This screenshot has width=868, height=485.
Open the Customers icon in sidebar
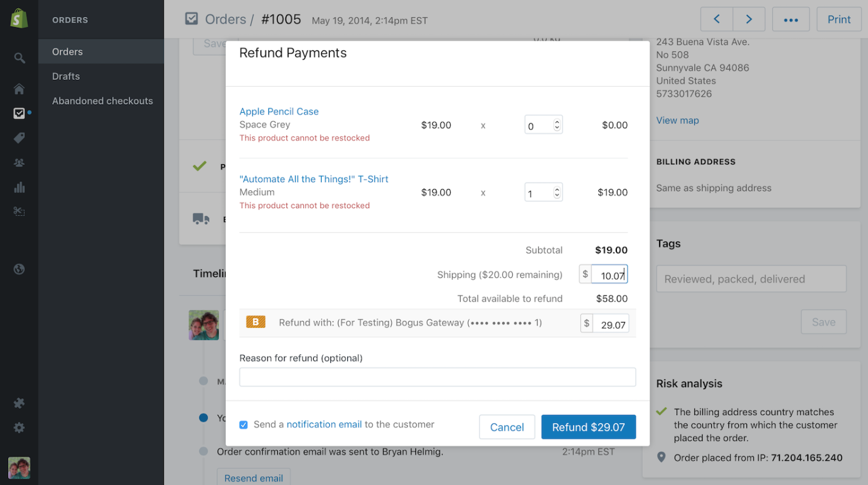point(19,163)
